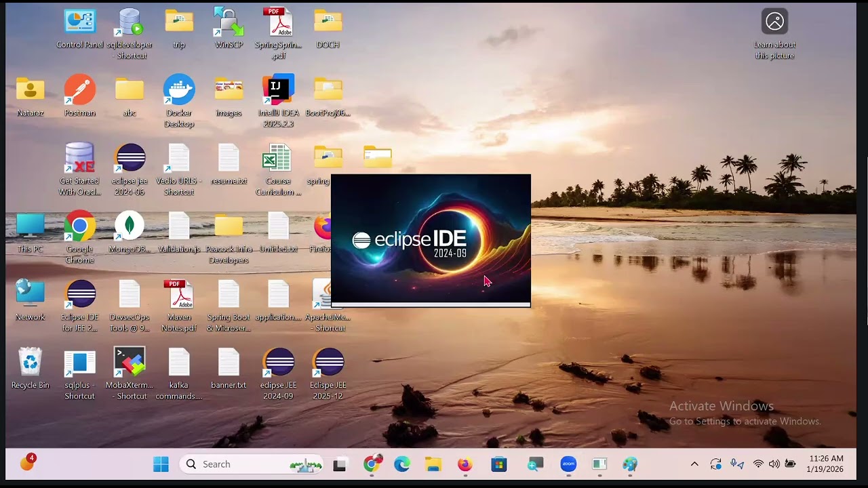The image size is (868, 488).
Task: Select the ApacheJMe... shortcut icon
Action: pyautogui.click(x=328, y=306)
